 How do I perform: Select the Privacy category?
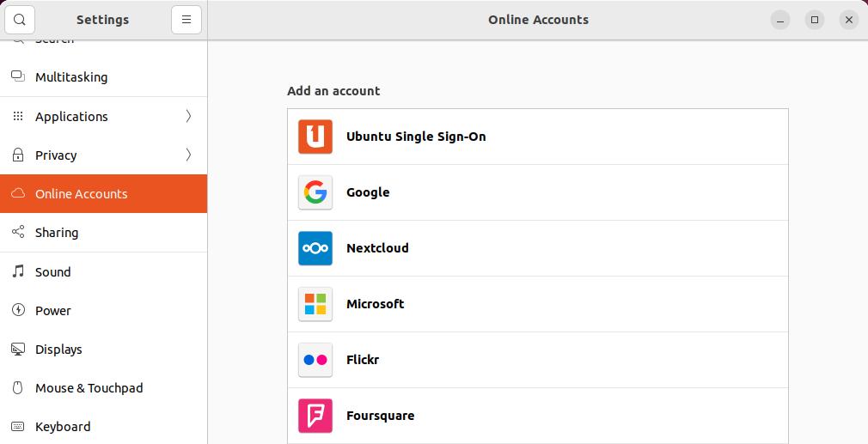103,155
